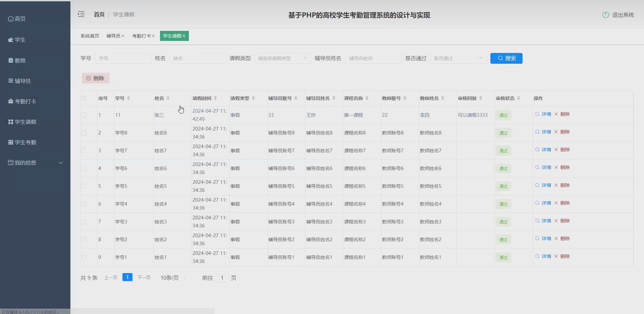
Task: Open the 请假类型 dropdown
Action: point(282,58)
